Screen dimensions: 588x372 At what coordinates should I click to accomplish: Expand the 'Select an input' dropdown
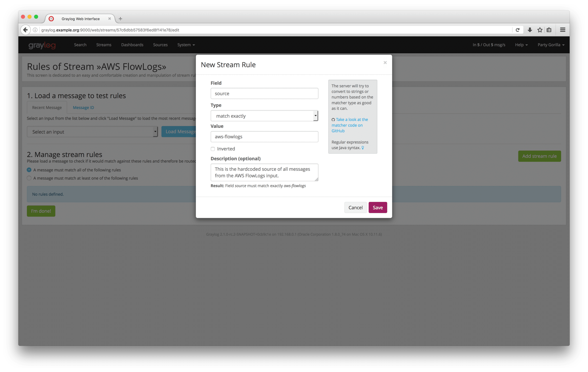(x=92, y=132)
